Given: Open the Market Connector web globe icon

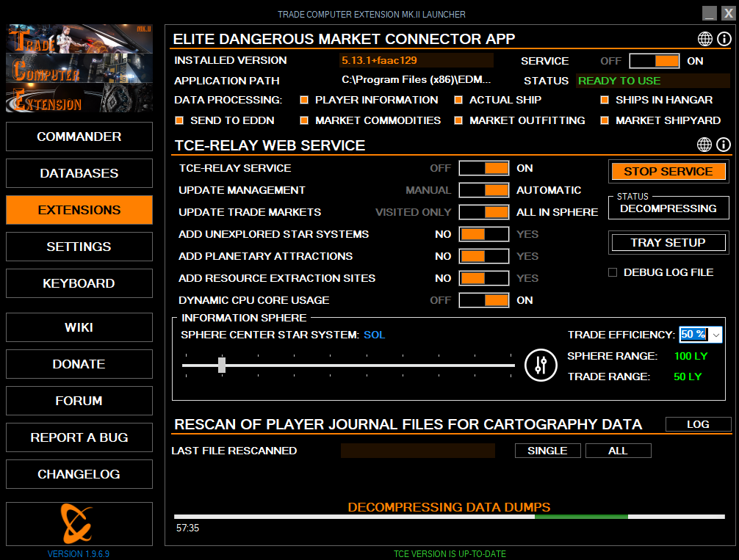Looking at the screenshot, I should (705, 39).
